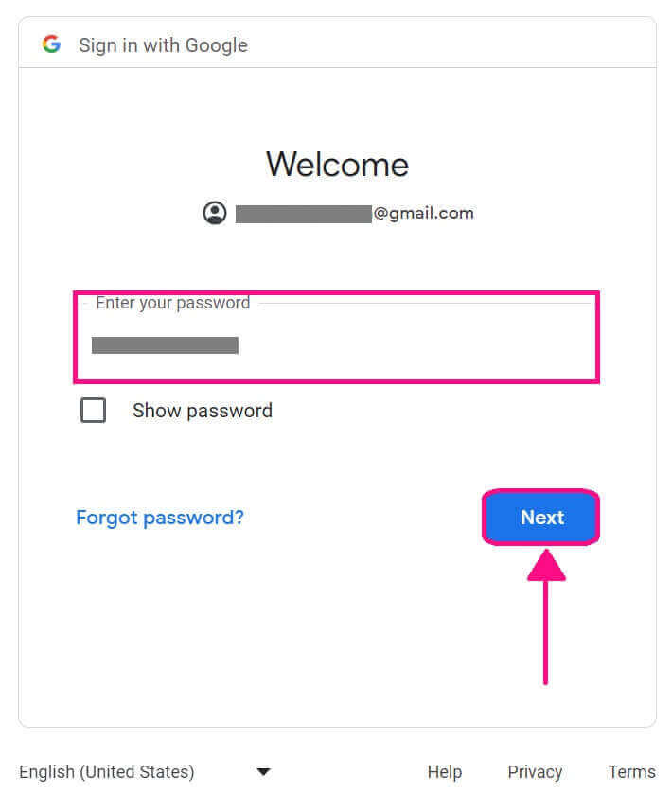Click the redacted gray email username bar
The height and width of the screenshot is (792, 672).
pos(303,214)
